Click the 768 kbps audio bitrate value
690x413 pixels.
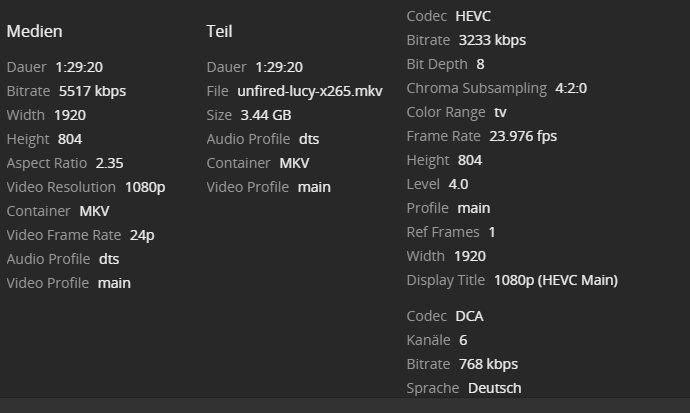click(488, 364)
